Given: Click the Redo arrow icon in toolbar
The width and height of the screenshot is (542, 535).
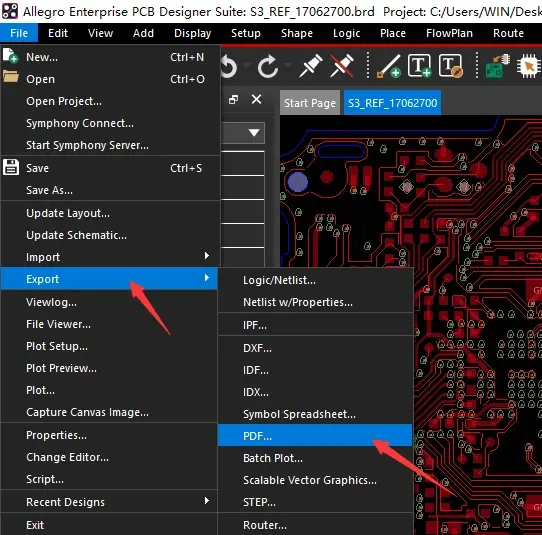Looking at the screenshot, I should click(268, 66).
